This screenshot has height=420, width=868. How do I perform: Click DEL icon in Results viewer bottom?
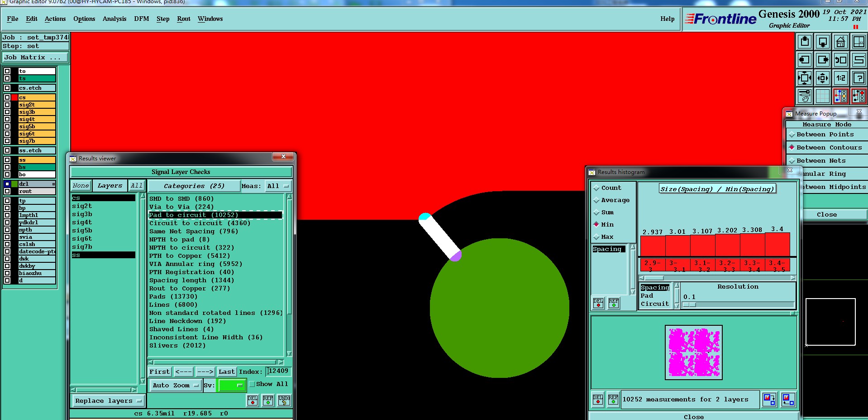(253, 401)
